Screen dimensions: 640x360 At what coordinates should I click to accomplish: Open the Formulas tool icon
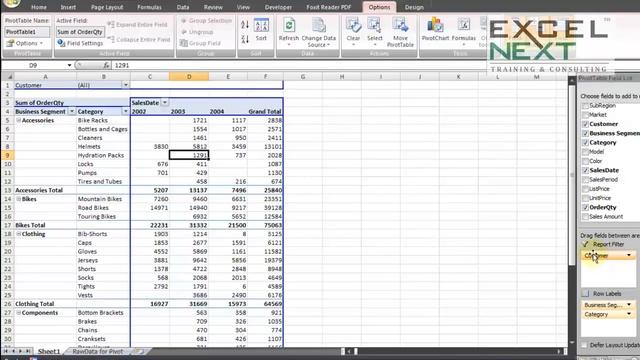[464, 31]
